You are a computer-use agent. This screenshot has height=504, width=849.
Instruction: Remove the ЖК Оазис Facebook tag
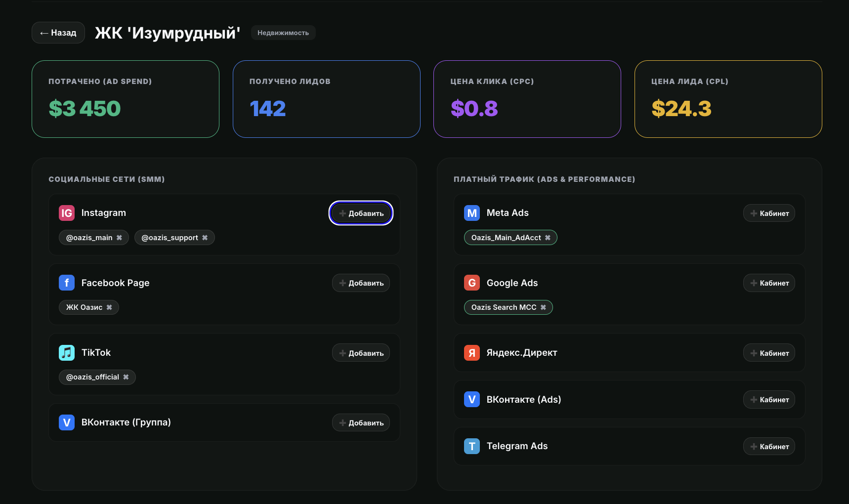(109, 307)
